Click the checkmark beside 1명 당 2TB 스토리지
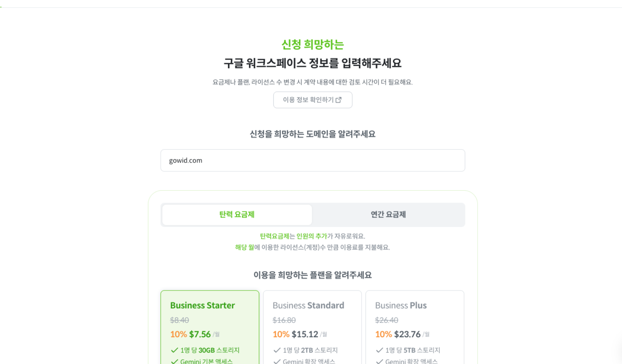The height and width of the screenshot is (364, 622). click(277, 350)
